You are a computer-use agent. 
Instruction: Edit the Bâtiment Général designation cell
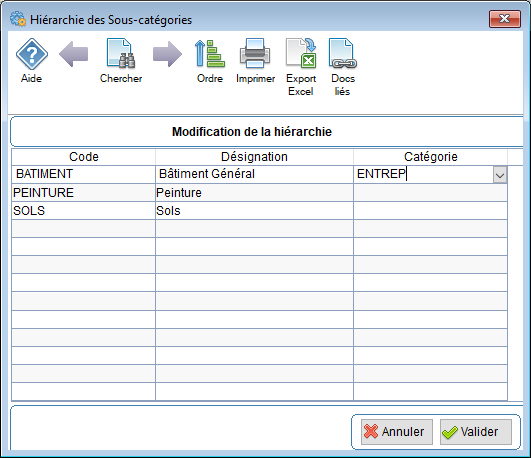coord(254,174)
